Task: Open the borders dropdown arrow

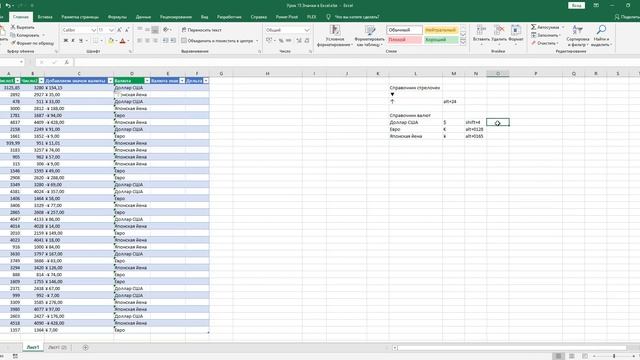Action: pyautogui.click(x=102, y=40)
